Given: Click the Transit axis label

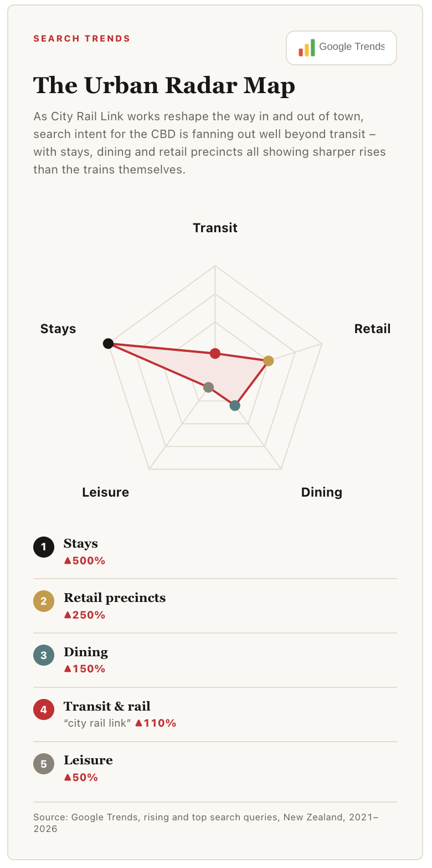Looking at the screenshot, I should [215, 228].
